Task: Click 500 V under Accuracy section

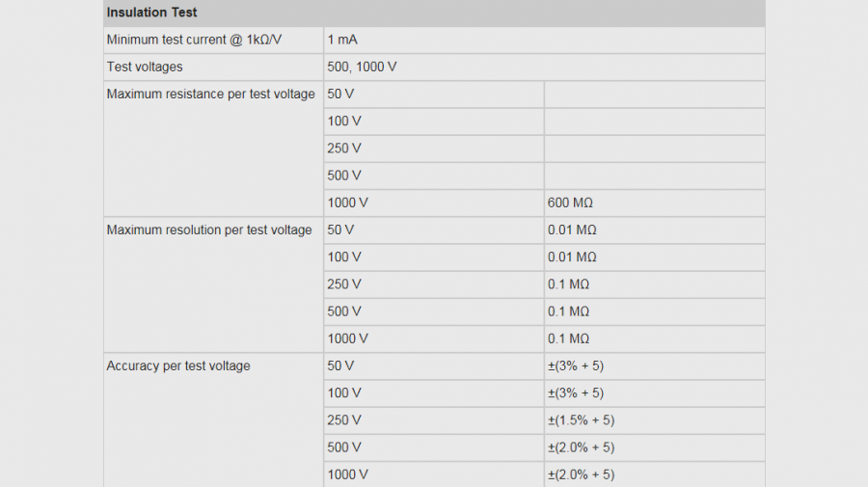Action: click(x=433, y=447)
